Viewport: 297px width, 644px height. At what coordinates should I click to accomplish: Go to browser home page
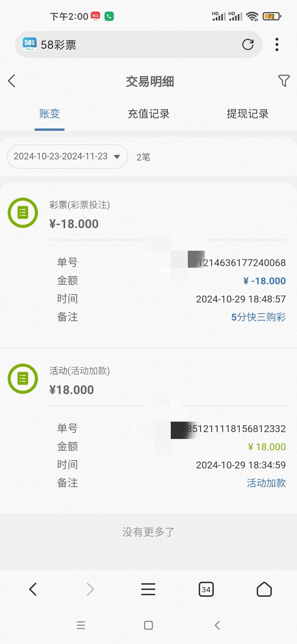(x=264, y=589)
